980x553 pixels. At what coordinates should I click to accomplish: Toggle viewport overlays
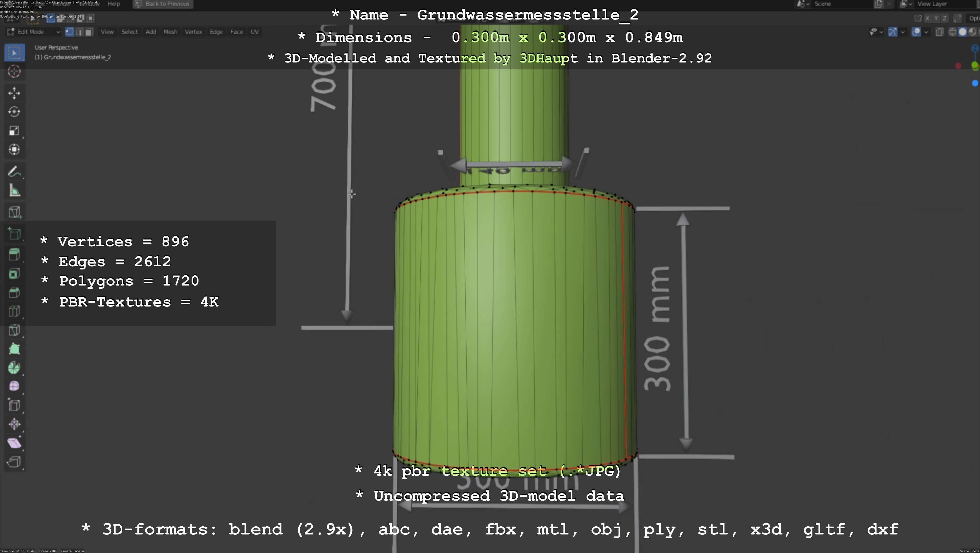click(x=916, y=32)
